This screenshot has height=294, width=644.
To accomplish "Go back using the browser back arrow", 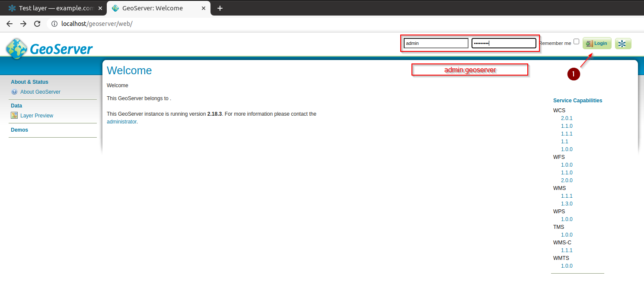I will (10, 24).
